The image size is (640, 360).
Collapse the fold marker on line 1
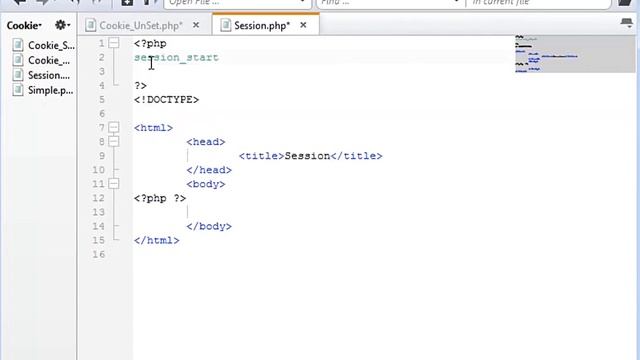click(x=114, y=43)
